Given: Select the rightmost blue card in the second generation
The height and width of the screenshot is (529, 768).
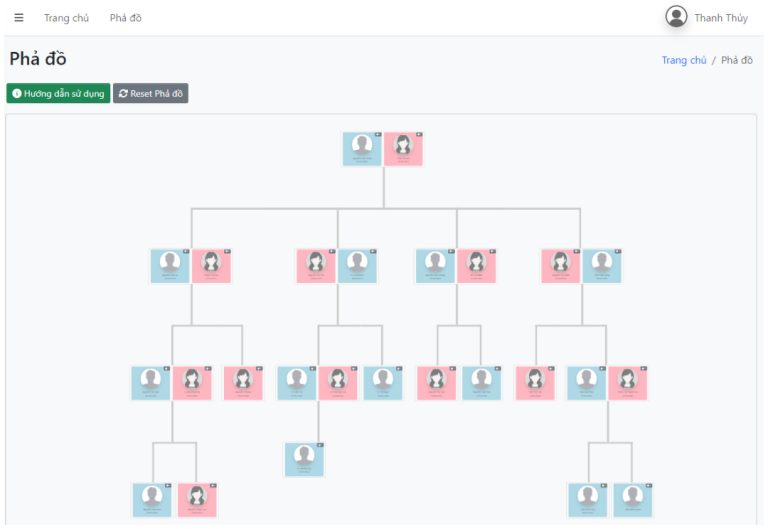Looking at the screenshot, I should tap(602, 266).
